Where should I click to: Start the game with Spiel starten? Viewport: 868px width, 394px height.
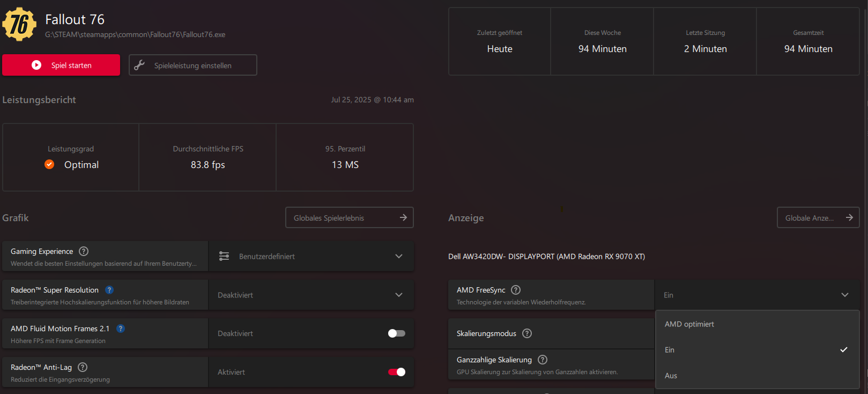(61, 65)
